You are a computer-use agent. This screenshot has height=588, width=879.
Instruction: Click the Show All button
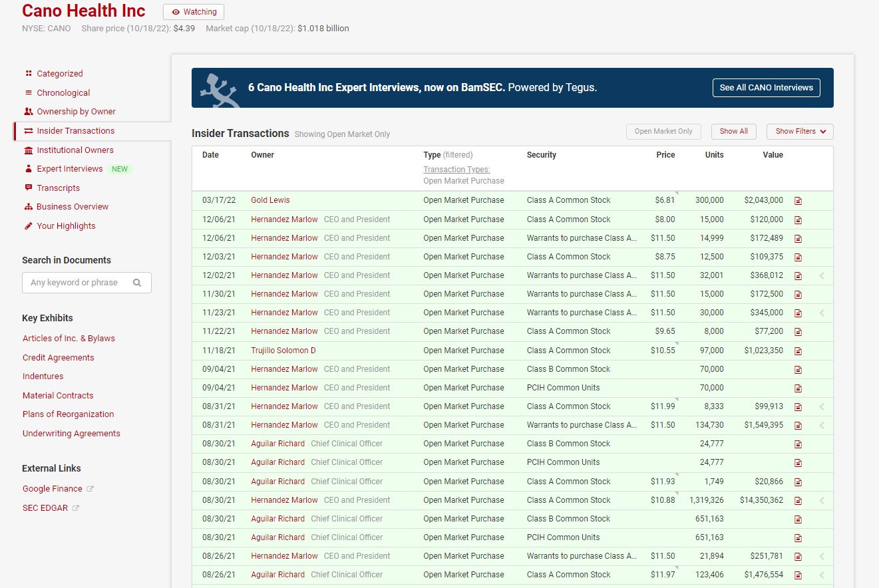[x=733, y=132]
